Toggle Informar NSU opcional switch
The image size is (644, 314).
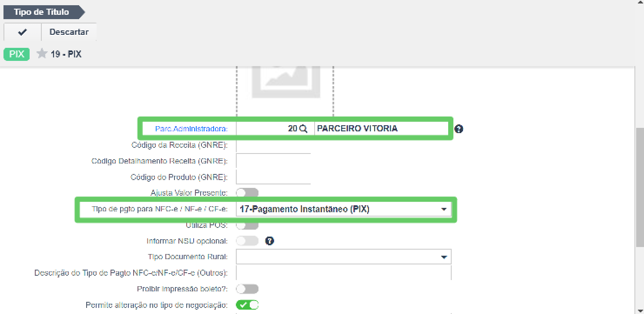pos(247,241)
